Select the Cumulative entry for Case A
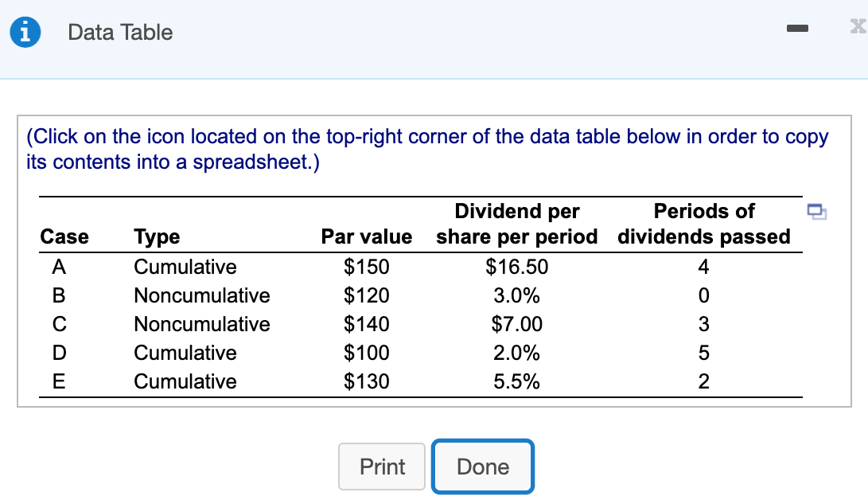Image resolution: width=868 pixels, height=496 pixels. point(185,267)
